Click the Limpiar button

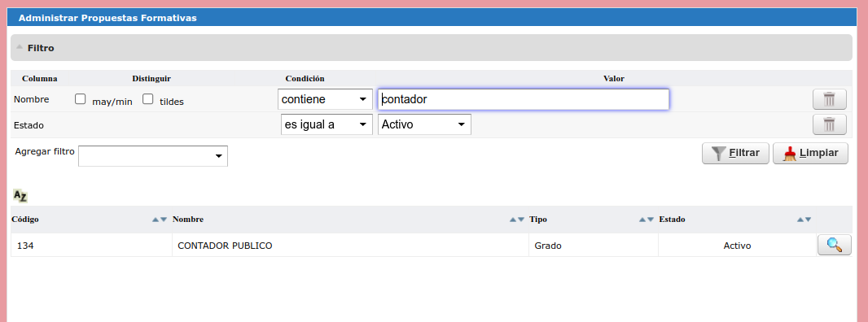click(x=810, y=153)
